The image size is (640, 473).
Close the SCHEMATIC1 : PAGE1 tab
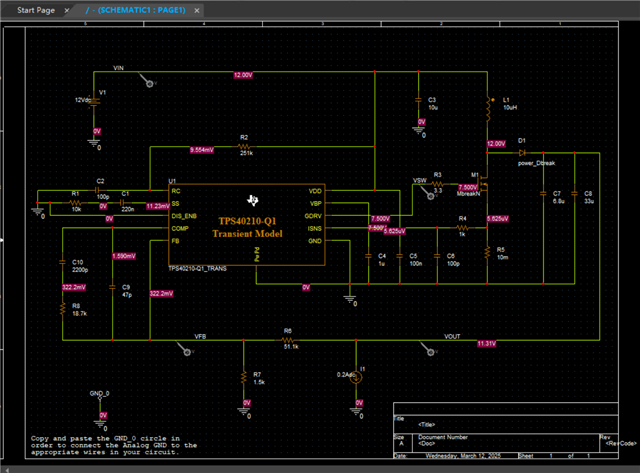197,11
